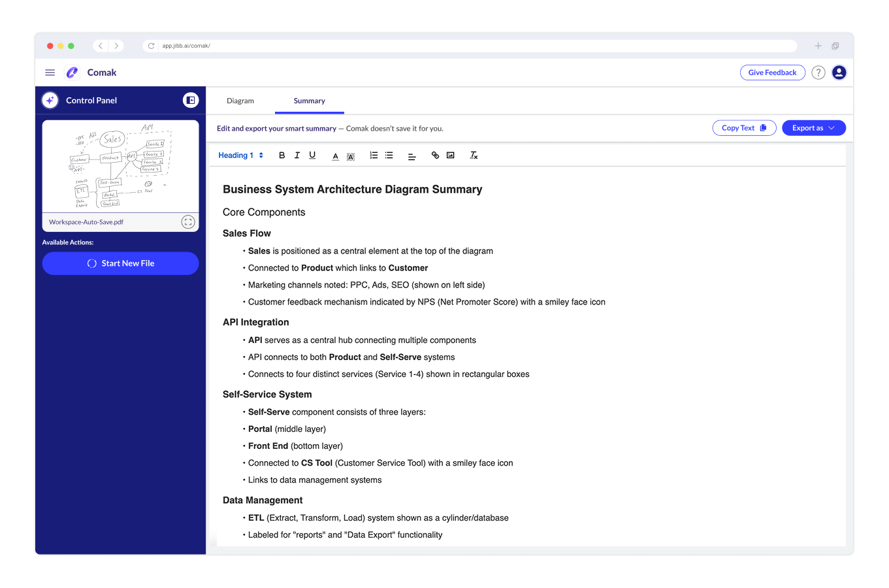Viewport: 889px width, 588px height.
Task: Insert a bulleted list
Action: tap(389, 155)
